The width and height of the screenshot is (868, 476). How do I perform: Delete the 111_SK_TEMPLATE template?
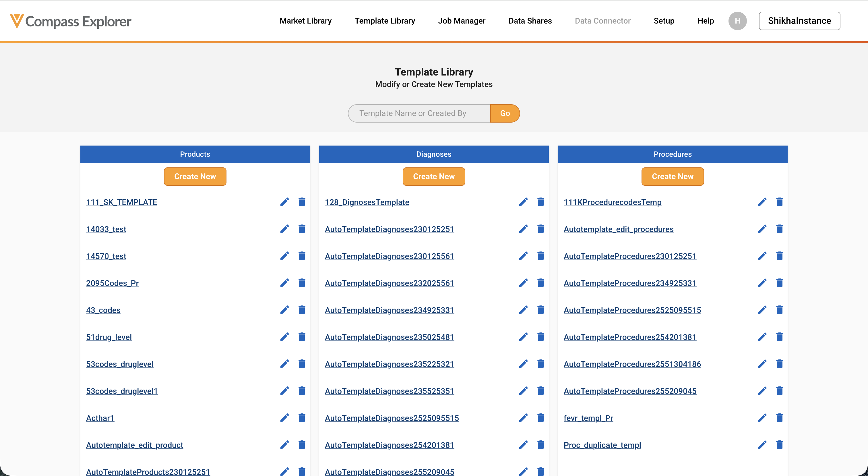[302, 202]
